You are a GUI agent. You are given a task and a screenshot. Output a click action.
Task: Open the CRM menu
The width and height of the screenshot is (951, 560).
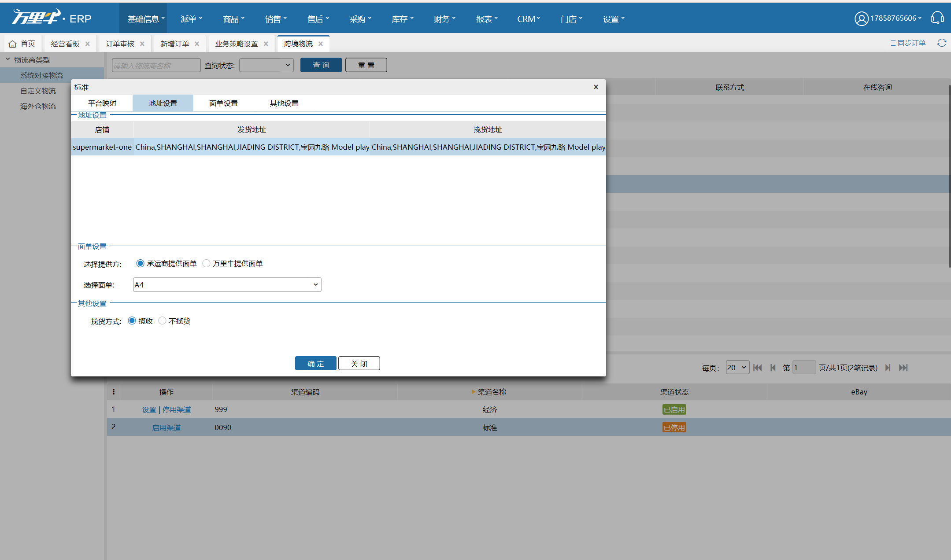529,19
